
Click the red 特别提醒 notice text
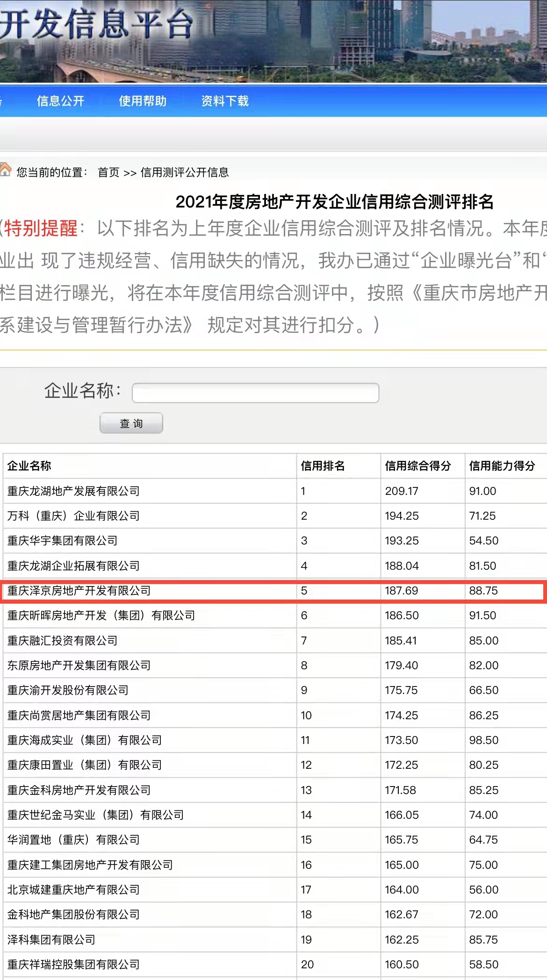click(x=41, y=229)
